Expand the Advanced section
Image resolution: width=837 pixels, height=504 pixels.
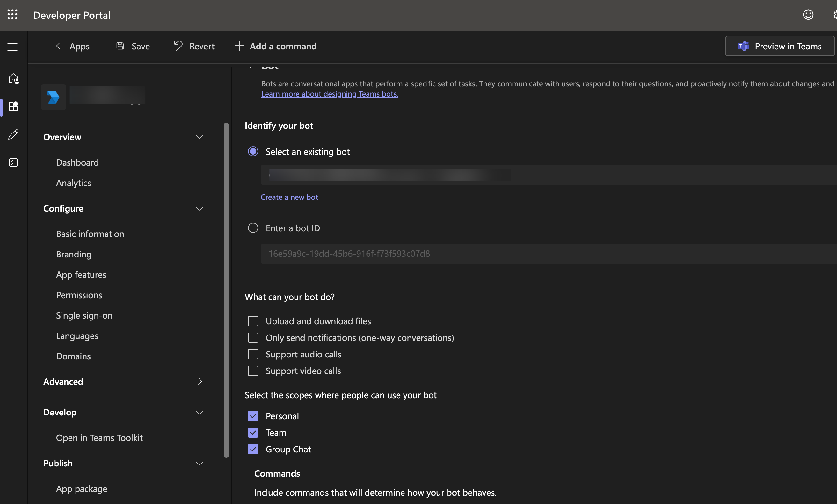[x=200, y=381]
